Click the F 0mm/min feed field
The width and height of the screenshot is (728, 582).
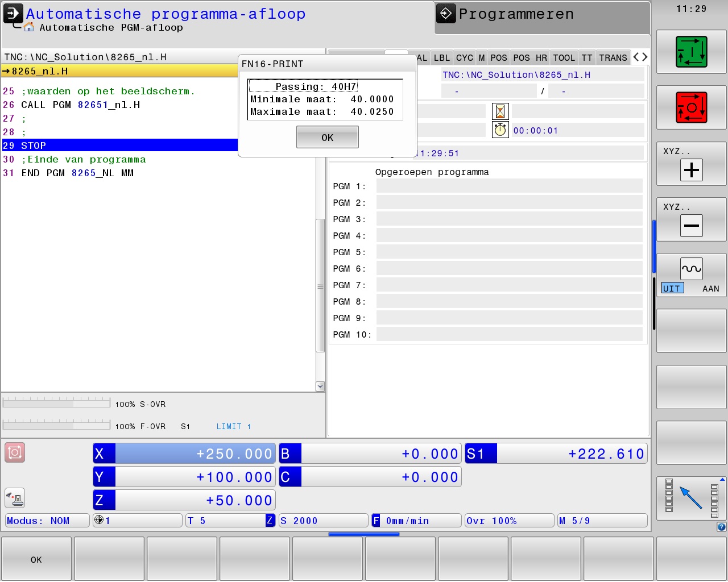[x=416, y=521]
